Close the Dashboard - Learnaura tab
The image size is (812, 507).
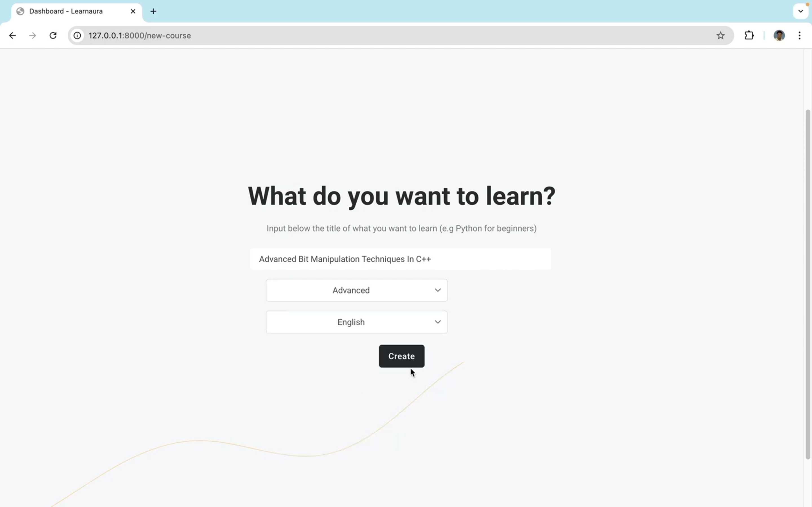133,11
